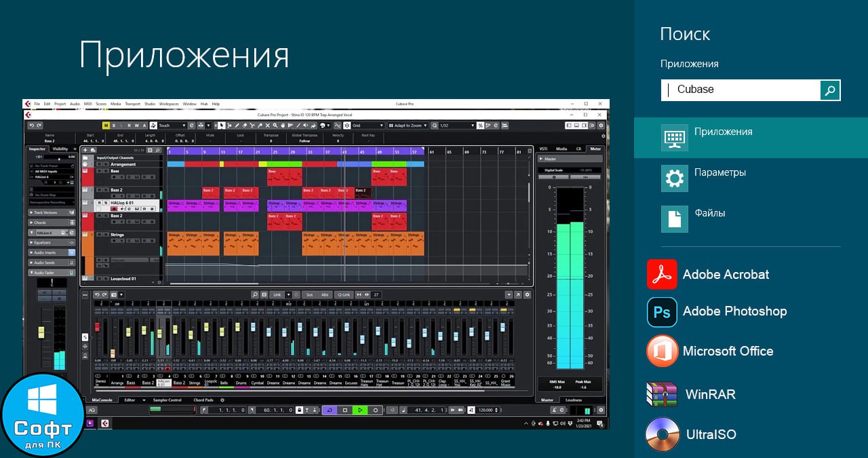
Task: Switch to the Visibility tab
Action: click(x=60, y=149)
